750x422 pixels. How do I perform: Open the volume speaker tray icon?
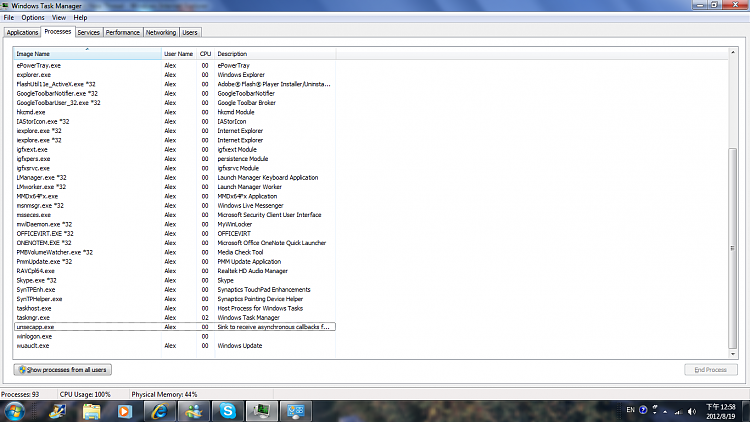coord(692,411)
